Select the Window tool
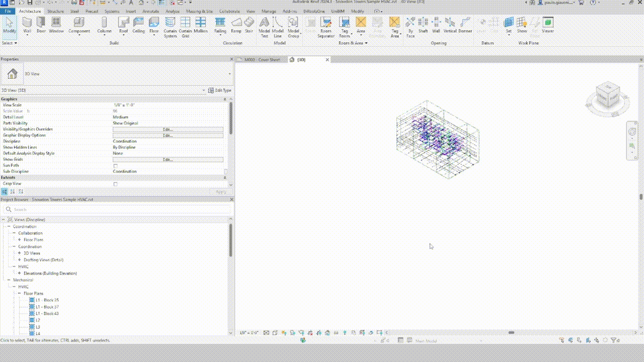 coord(56,25)
